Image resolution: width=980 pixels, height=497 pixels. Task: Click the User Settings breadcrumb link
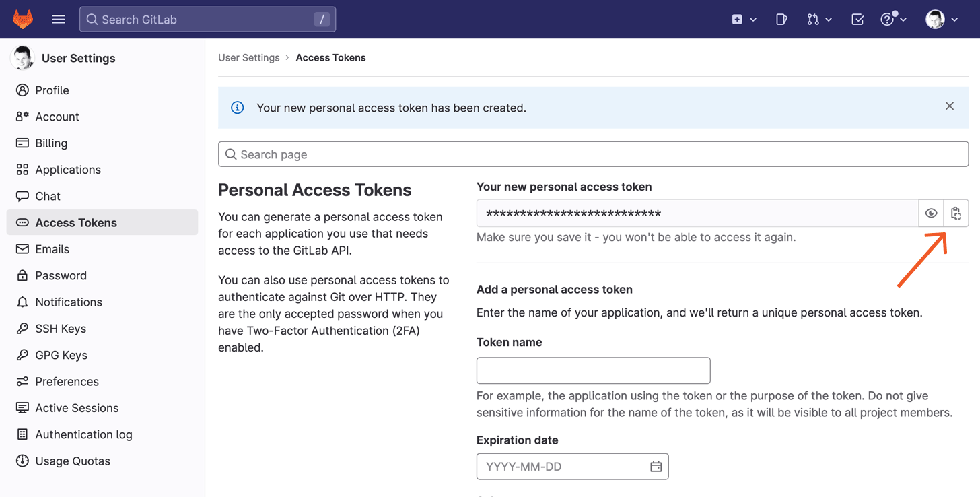pyautogui.click(x=248, y=57)
